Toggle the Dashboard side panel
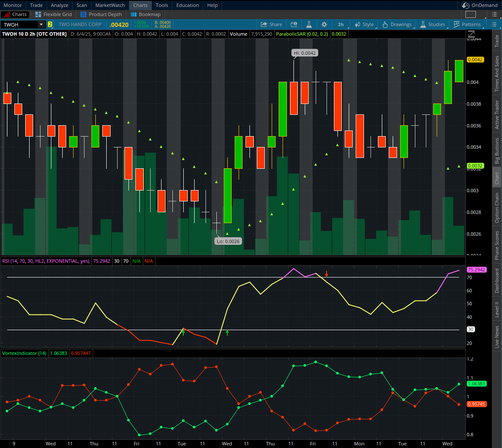The image size is (502, 448). tap(497, 281)
